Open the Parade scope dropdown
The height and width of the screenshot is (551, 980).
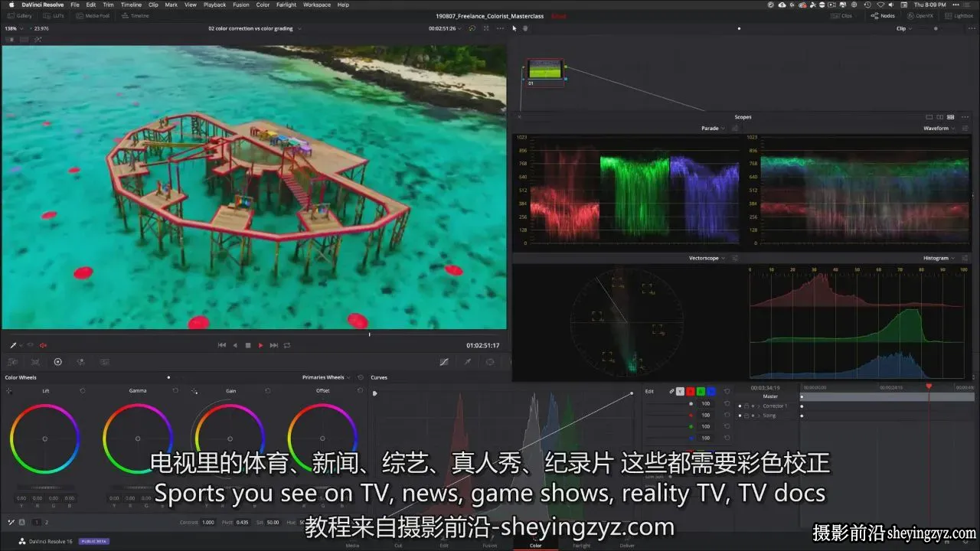pos(713,129)
